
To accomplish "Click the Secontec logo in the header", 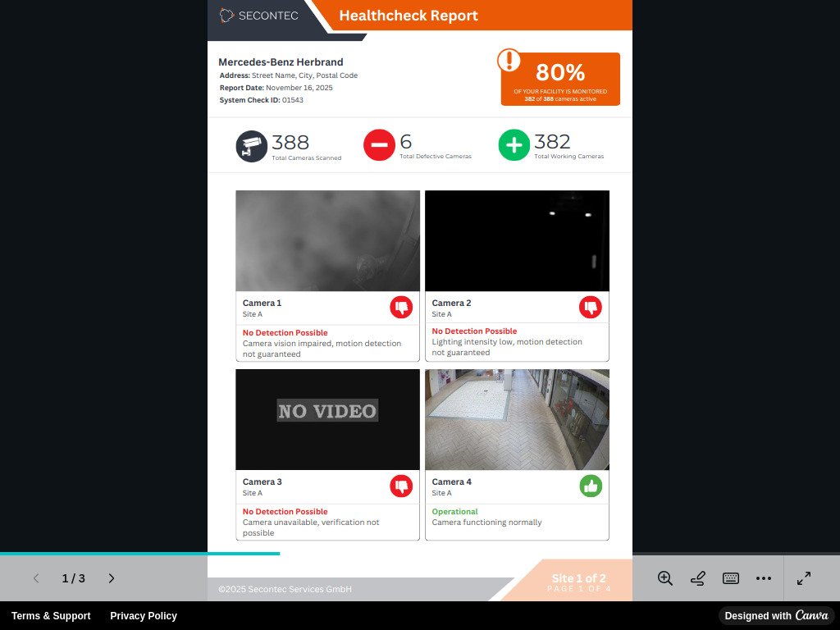I will click(258, 15).
